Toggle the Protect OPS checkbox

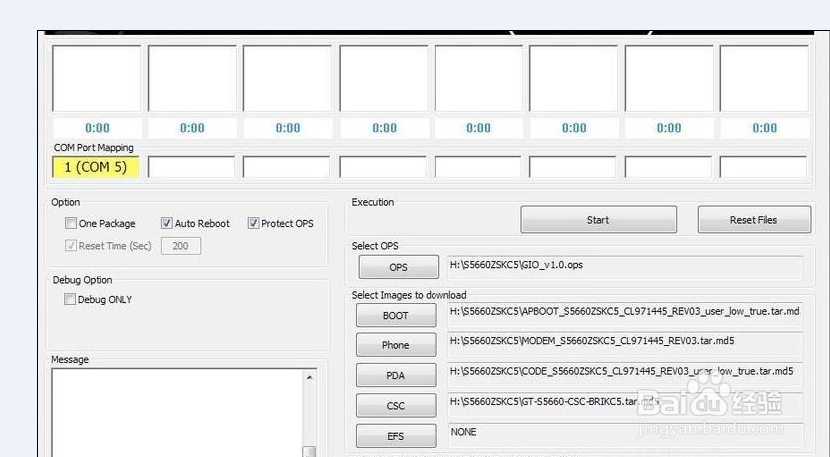coord(253,223)
